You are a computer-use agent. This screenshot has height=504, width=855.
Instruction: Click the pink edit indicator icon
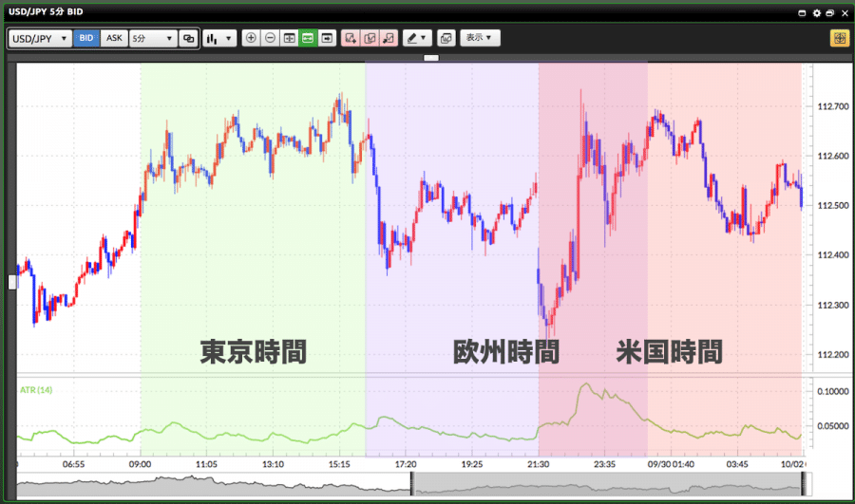(x=370, y=38)
